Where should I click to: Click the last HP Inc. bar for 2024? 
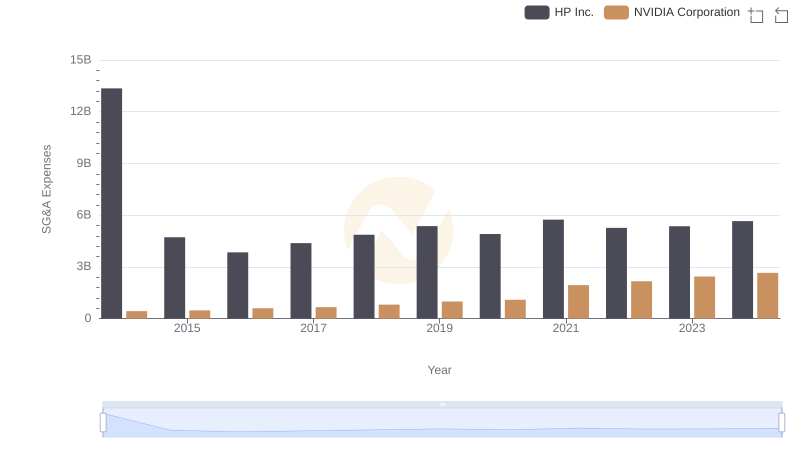click(x=742, y=270)
